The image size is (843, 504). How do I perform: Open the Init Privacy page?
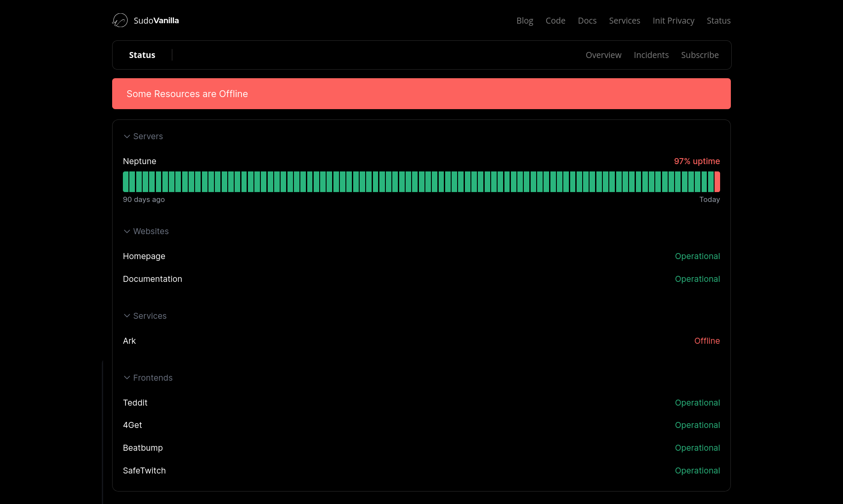(x=673, y=21)
